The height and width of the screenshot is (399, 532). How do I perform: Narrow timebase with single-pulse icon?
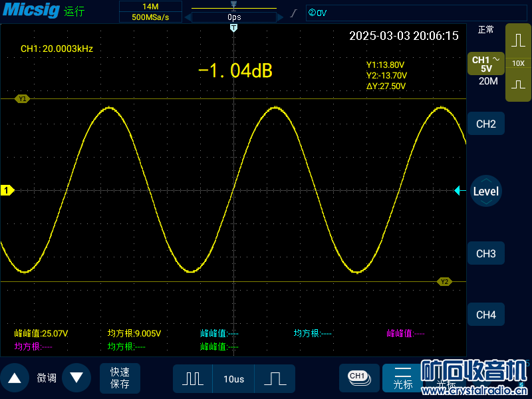click(x=275, y=378)
